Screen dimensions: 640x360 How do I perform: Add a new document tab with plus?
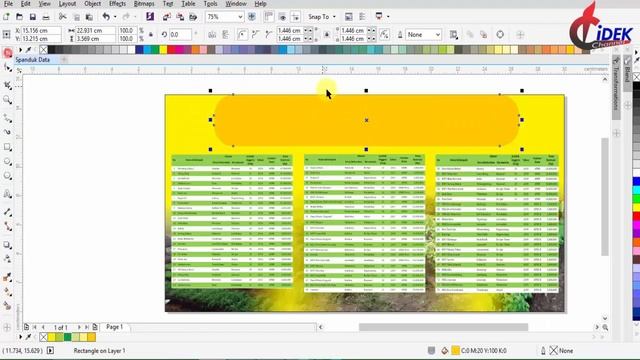coord(64,60)
